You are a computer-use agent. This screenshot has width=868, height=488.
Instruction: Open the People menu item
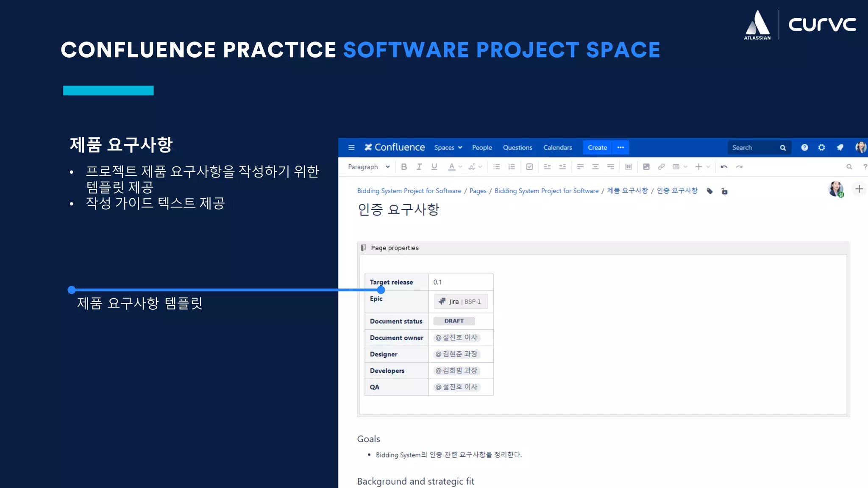[x=482, y=147]
